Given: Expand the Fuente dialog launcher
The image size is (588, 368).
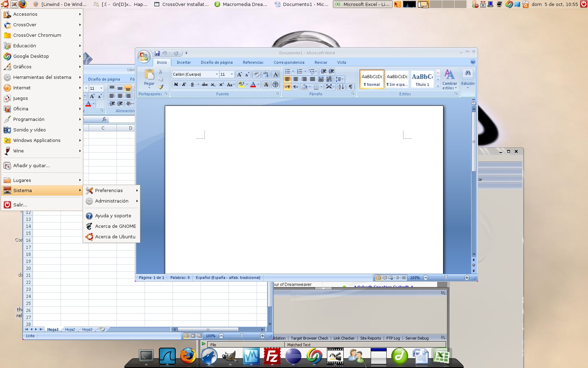Looking at the screenshot, I should [x=278, y=94].
